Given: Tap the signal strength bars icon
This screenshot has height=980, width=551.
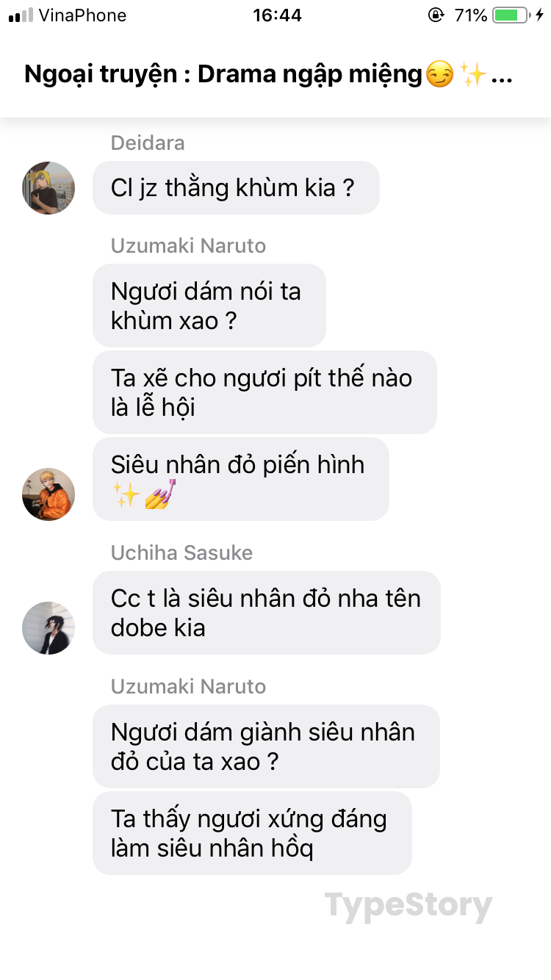Looking at the screenshot, I should point(21,15).
